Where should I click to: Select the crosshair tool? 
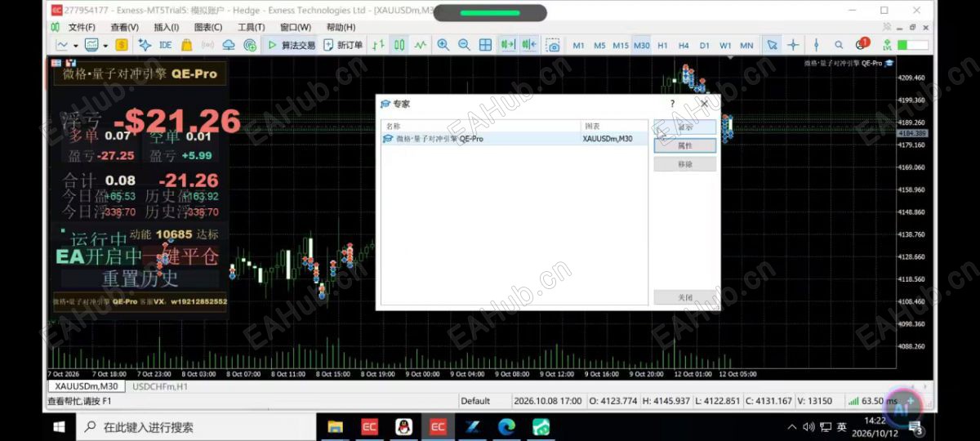(x=793, y=45)
